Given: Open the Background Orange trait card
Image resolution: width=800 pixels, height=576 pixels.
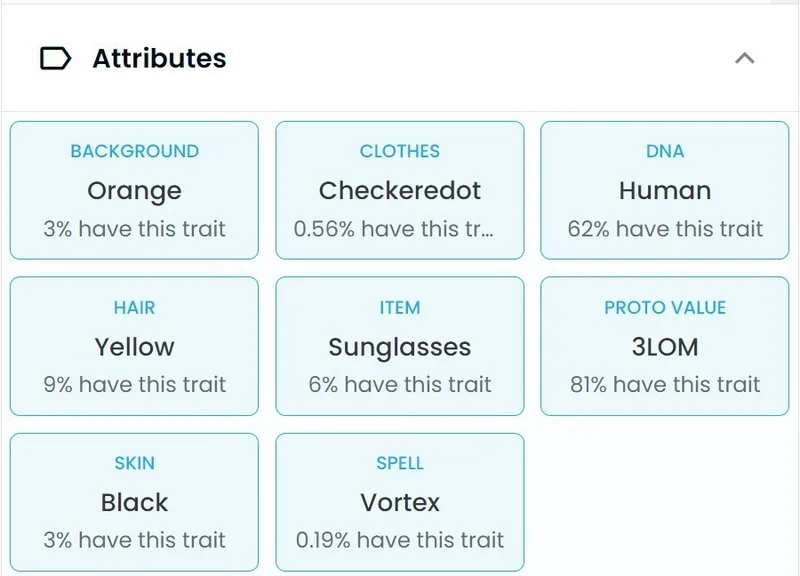Looking at the screenshot, I should click(134, 190).
